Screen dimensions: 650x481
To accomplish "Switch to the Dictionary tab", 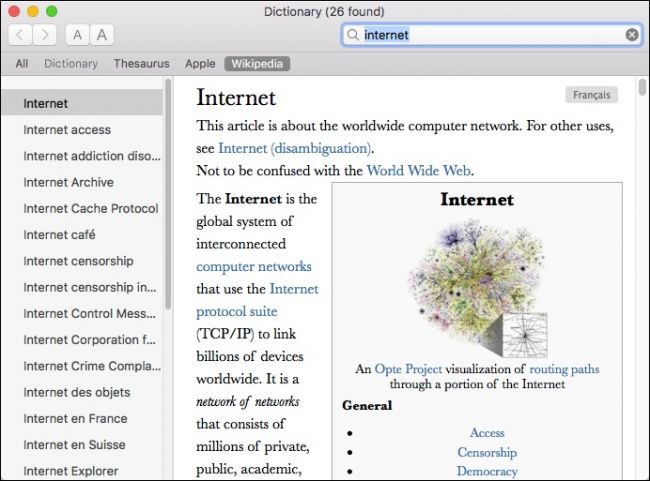I will coord(71,63).
